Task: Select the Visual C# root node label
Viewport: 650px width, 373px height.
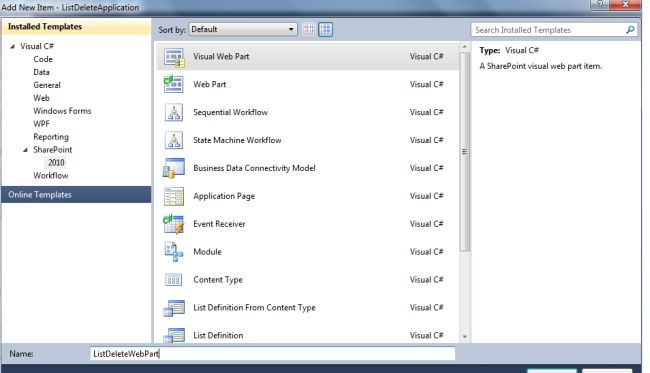Action: (37, 46)
